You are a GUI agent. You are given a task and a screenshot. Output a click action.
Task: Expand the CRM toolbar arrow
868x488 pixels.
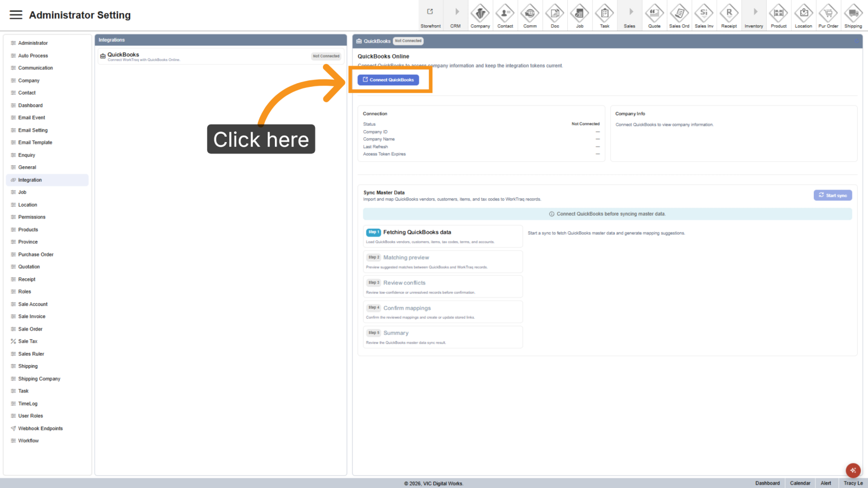click(x=456, y=15)
